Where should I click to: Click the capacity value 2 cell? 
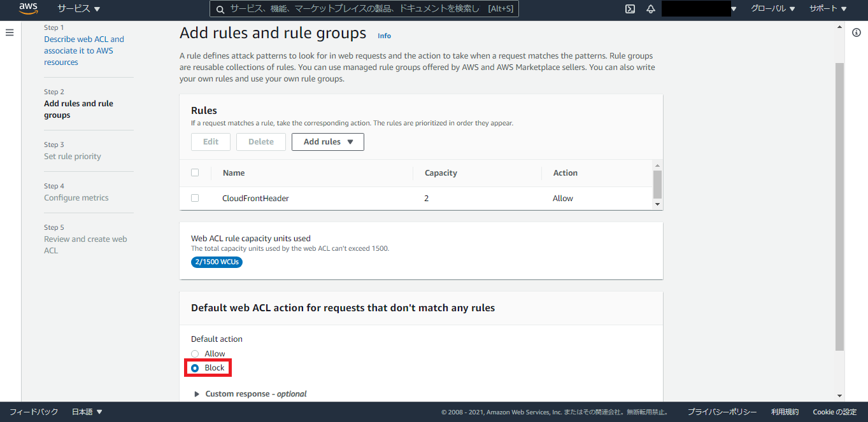[427, 198]
